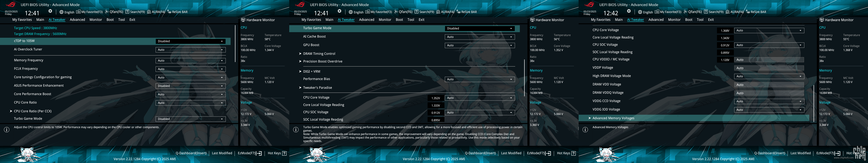Viewport: 868px width, 163px height.
Task: Open Search(F9) in the right BIOS screen
Action: (x=714, y=12)
